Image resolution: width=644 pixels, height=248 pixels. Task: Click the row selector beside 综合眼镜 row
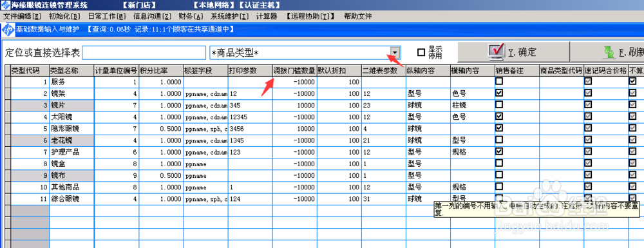[x=8, y=199]
